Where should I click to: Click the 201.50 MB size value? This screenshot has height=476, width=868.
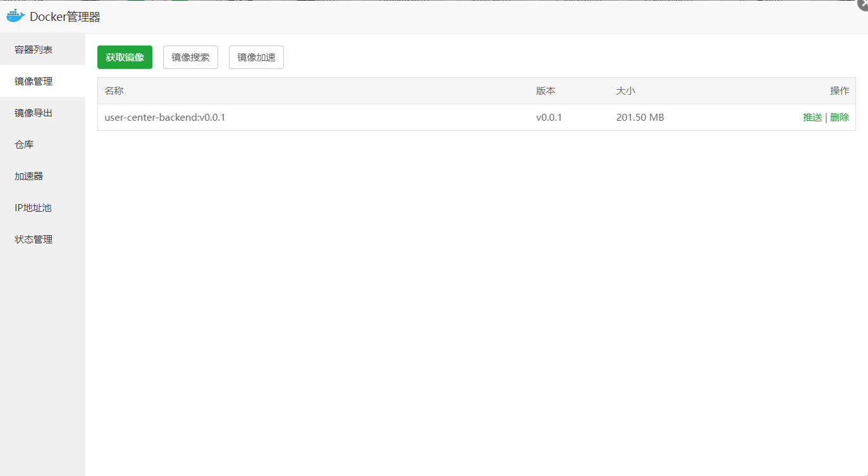640,117
